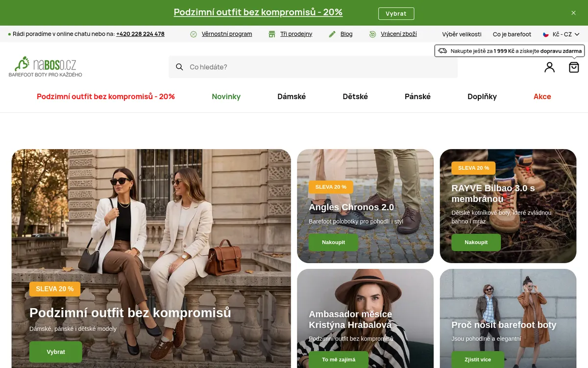Click SLEVA 20 % badge on large card

[55, 289]
